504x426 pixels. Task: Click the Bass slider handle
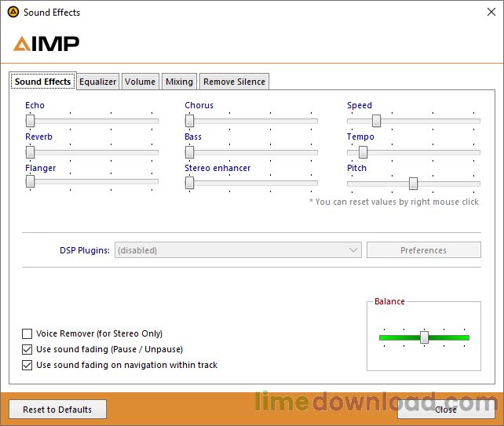click(190, 152)
